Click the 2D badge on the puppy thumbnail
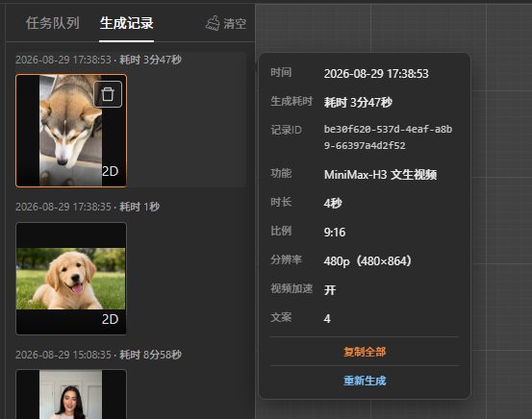532x419 pixels. (110, 319)
